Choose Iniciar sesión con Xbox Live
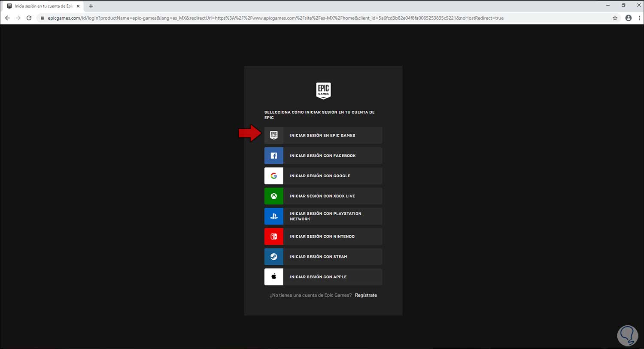Viewport: 644px width, 349px height. 323,196
